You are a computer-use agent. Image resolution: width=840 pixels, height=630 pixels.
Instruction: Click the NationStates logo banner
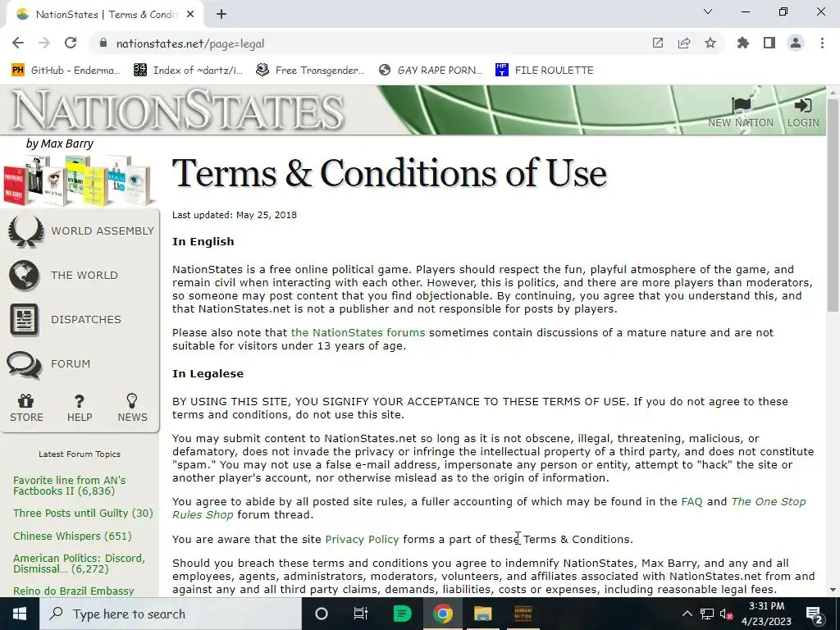coord(178,111)
